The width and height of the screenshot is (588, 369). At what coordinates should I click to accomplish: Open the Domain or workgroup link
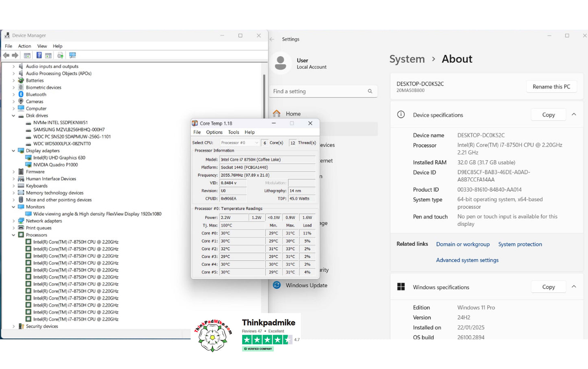click(463, 244)
